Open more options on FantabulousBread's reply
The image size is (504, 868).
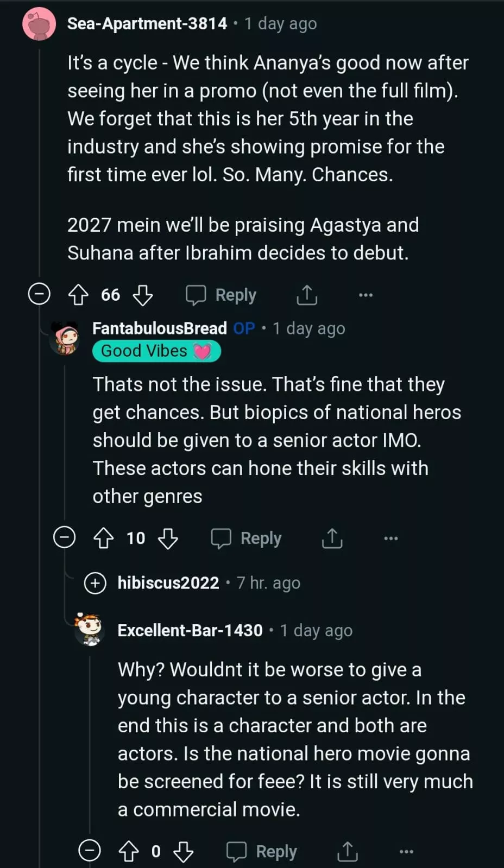click(x=391, y=538)
